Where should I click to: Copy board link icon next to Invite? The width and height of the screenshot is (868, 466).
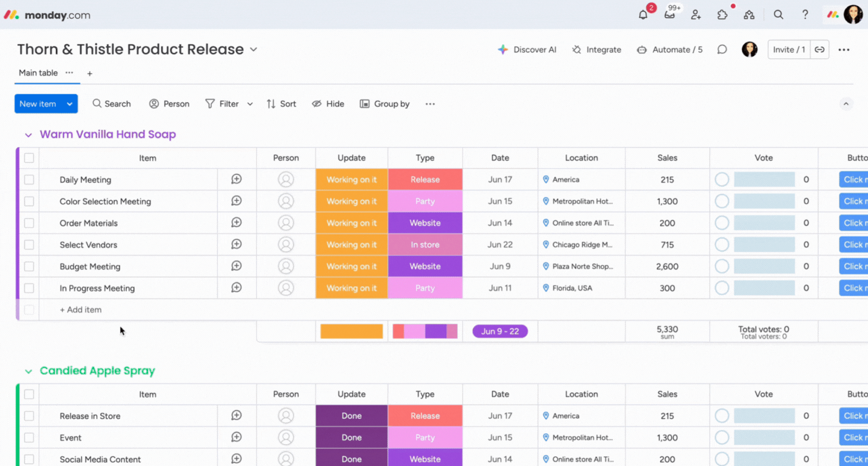point(820,49)
